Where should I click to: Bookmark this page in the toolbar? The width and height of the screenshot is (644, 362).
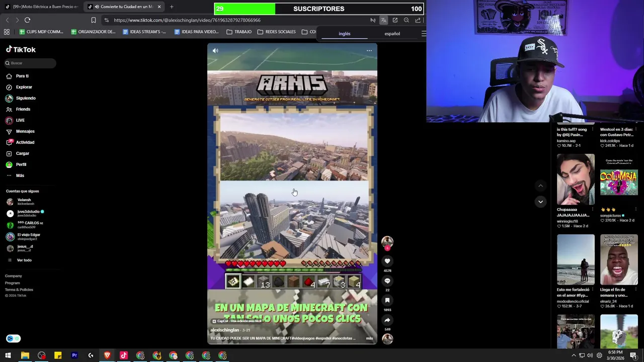click(93, 20)
